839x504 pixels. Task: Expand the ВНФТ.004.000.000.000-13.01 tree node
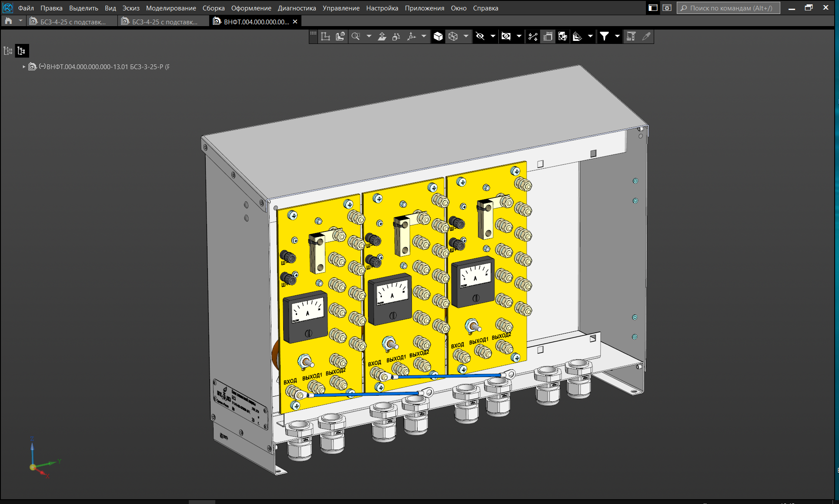pyautogui.click(x=24, y=67)
